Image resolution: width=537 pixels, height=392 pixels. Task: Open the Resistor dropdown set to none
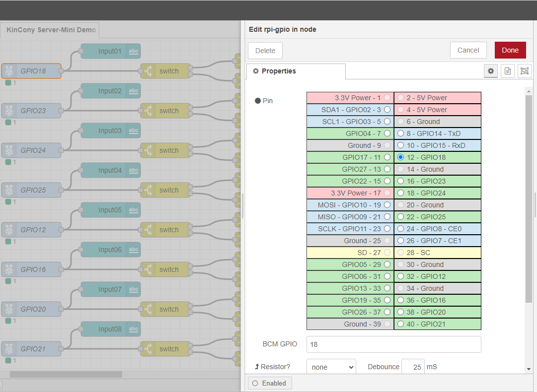pyautogui.click(x=331, y=367)
